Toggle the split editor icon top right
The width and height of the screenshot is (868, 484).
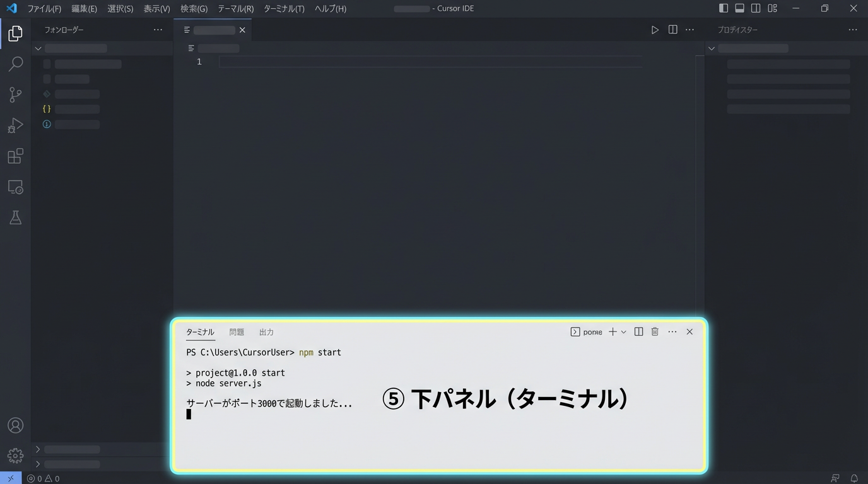672,29
